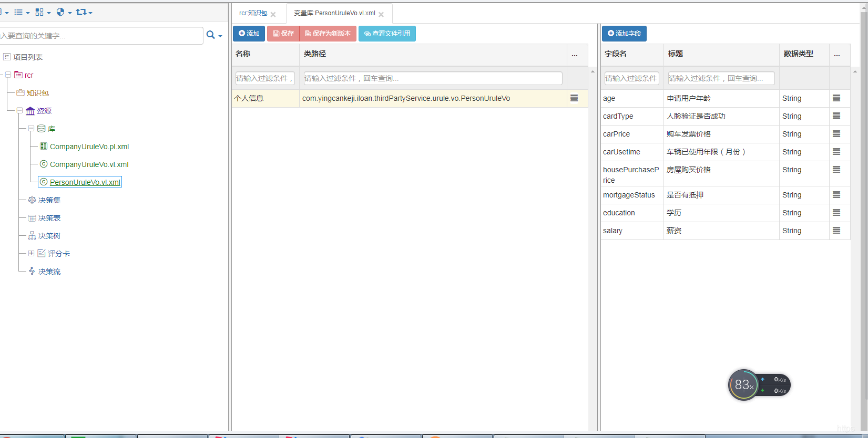Viewport: 868px width, 438px height.
Task: Collapse the 资源 tree node
Action: 19,111
